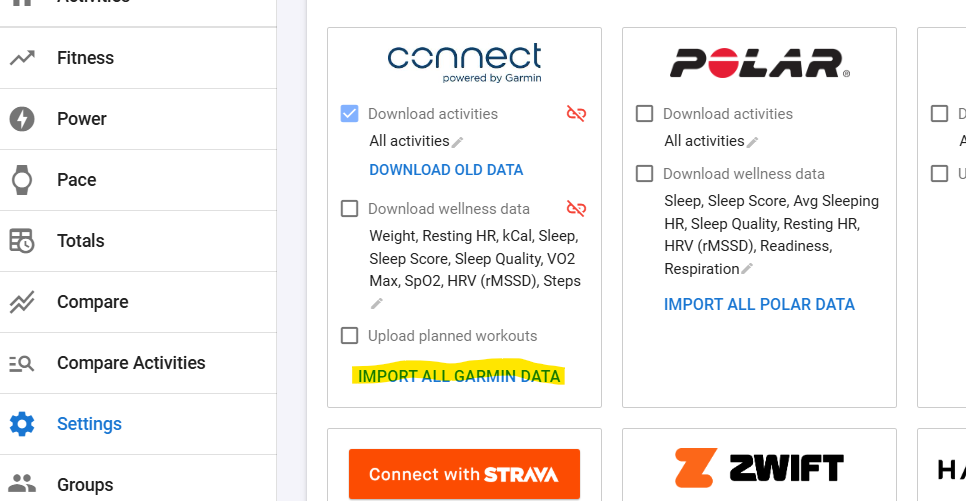Click unlink icon beside Garmin Download activities
Image resolution: width=966 pixels, height=501 pixels.
click(576, 113)
